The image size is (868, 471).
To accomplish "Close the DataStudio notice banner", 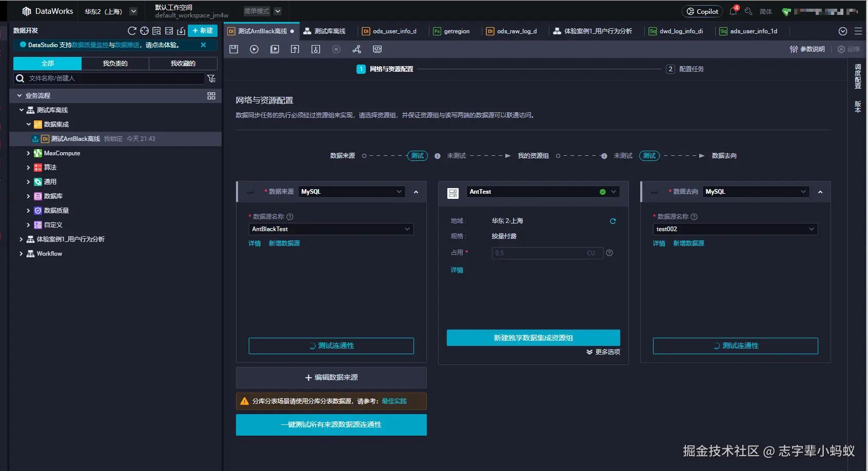I will point(204,45).
